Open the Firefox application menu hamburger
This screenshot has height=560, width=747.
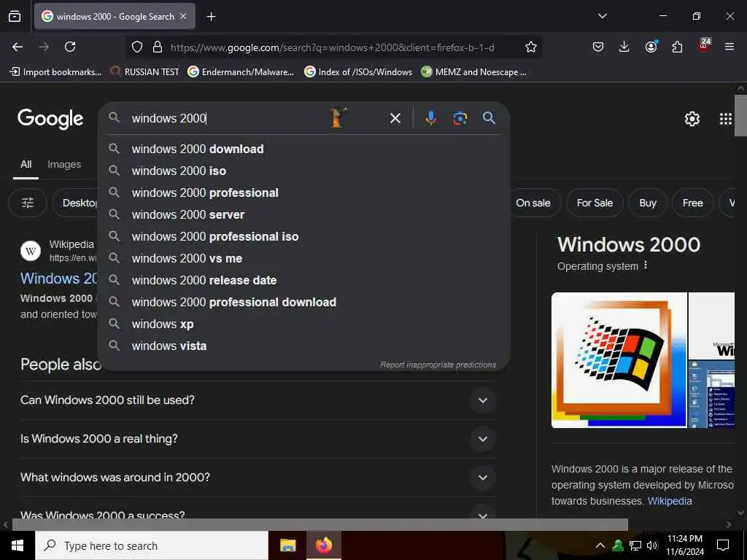(729, 47)
